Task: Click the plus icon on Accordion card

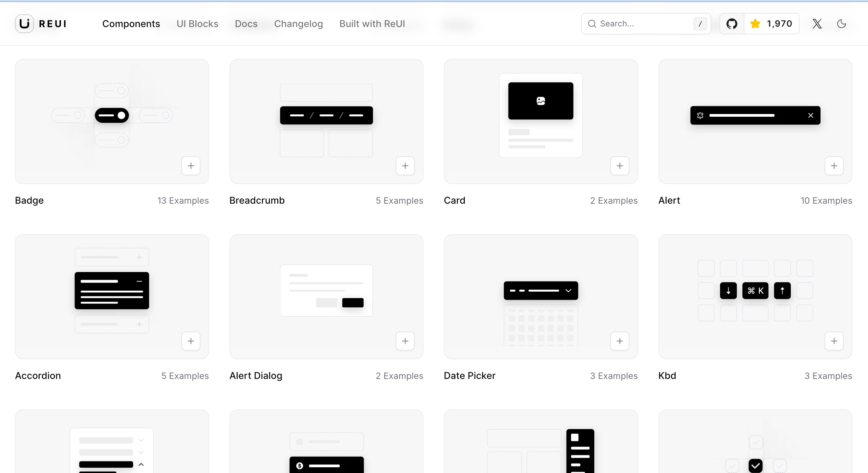Action: [x=191, y=341]
